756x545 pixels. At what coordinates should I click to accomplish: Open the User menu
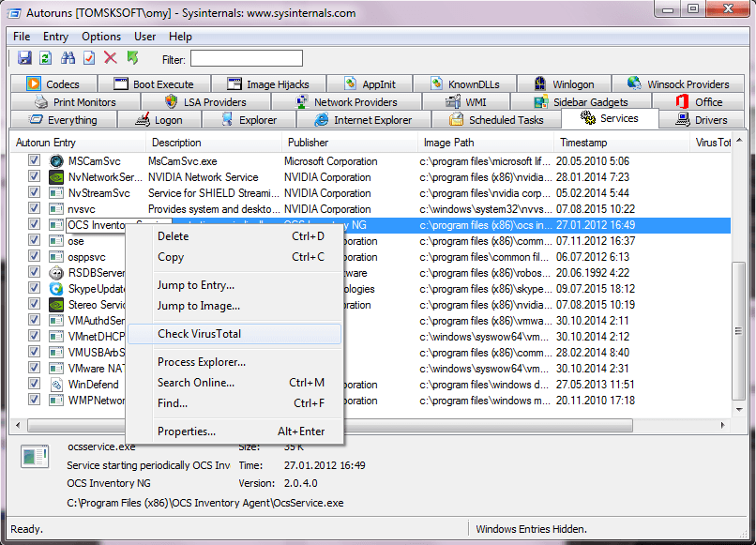tap(144, 37)
